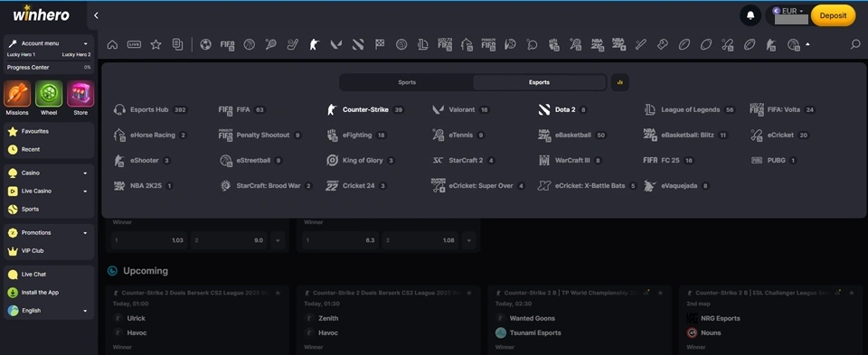868x355 pixels.
Task: Open eFighting category
Action: 356,135
